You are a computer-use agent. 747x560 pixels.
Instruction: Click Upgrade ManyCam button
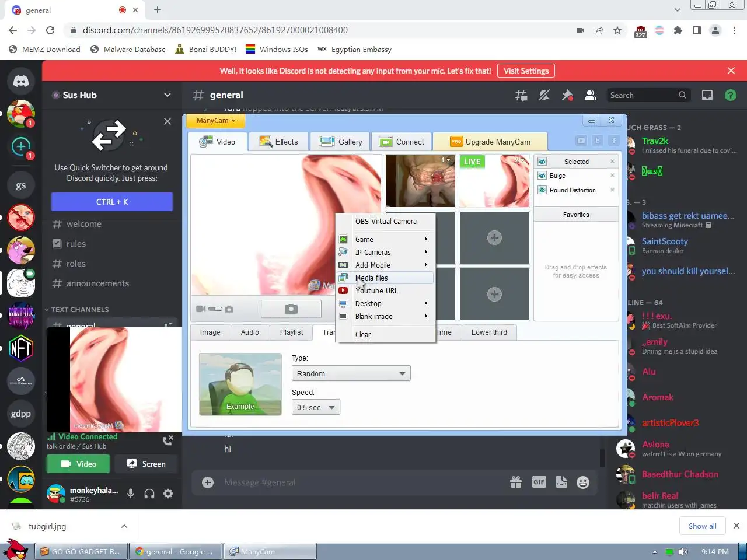490,142
